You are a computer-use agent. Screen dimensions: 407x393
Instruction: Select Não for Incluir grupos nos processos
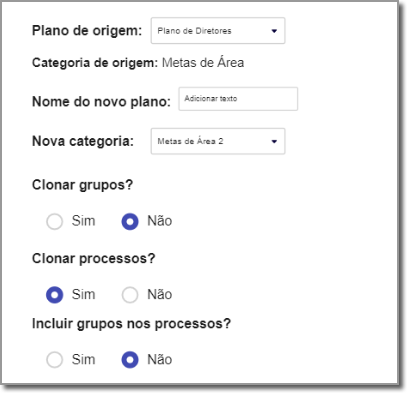130,360
